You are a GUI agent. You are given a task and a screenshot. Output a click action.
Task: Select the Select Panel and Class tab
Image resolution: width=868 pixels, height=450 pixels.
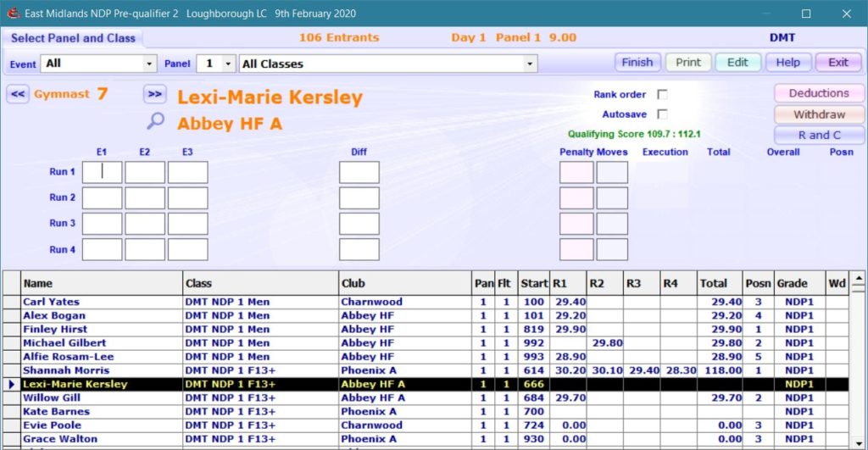click(73, 38)
